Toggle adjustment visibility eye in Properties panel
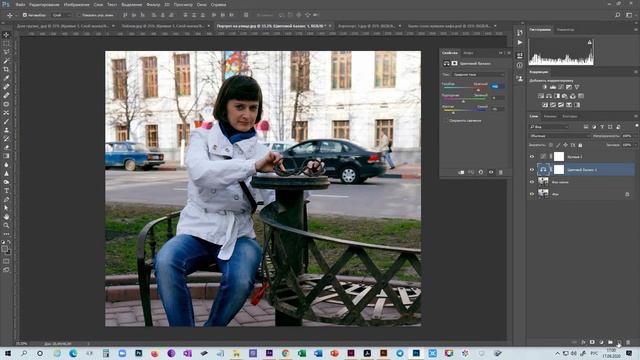 pos(491,172)
